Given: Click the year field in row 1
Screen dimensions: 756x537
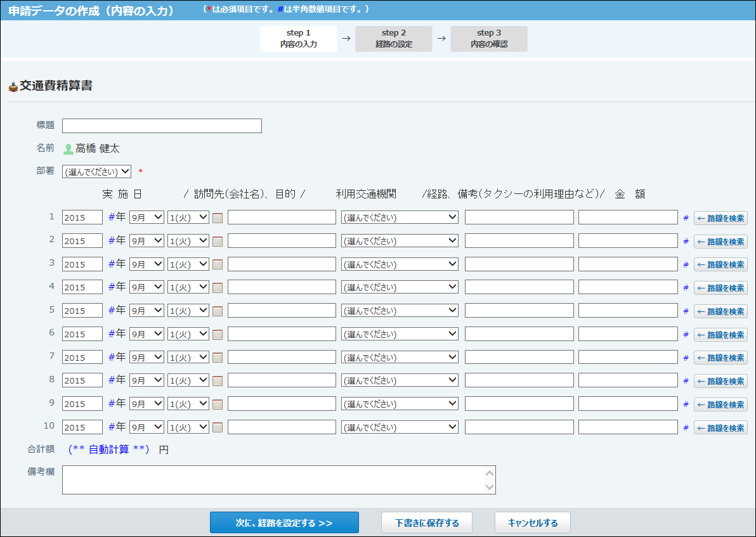Looking at the screenshot, I should click(82, 217).
